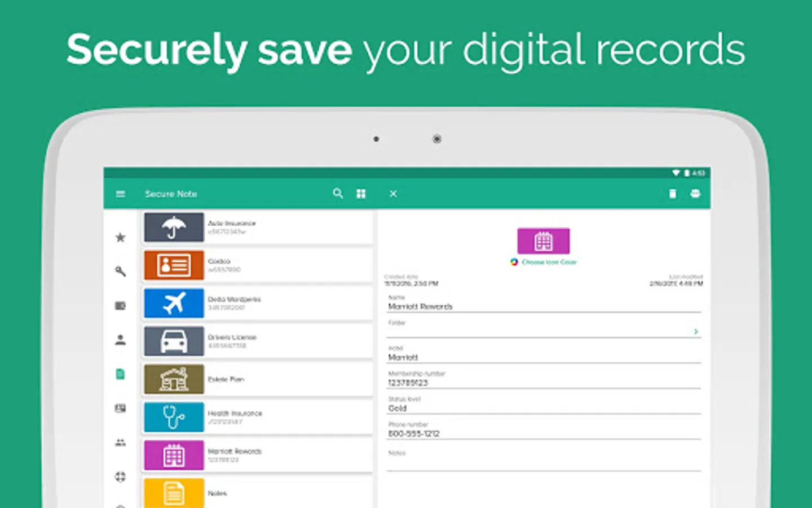This screenshot has height=508, width=812.
Task: Edit Membership number field 123789123
Action: 544,379
